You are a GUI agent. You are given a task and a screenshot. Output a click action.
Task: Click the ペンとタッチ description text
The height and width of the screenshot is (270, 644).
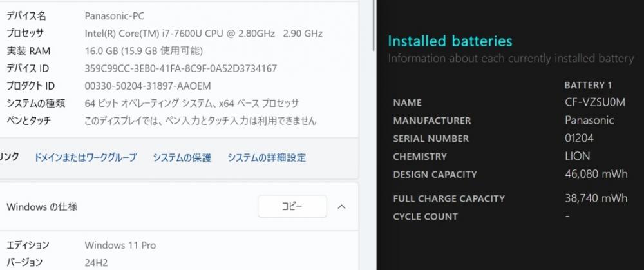click(x=200, y=121)
